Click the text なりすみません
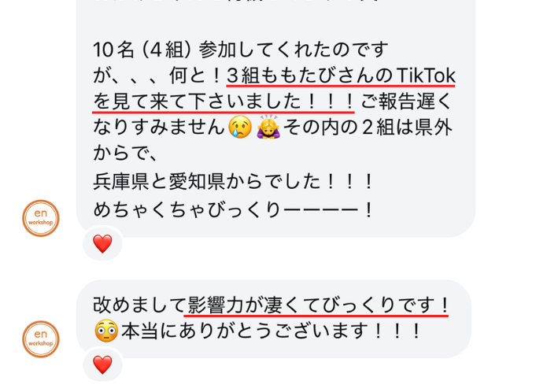 tap(159, 127)
